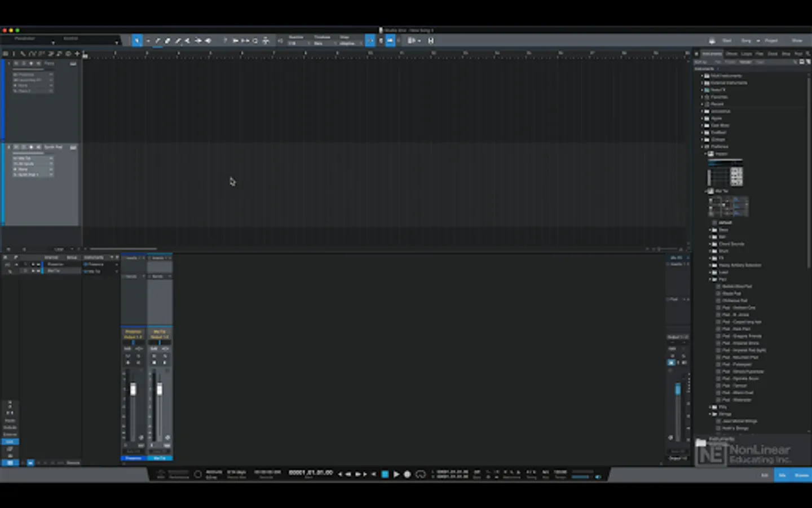Click the Stop button in the transport
This screenshot has height=508, width=812.
coord(385,474)
